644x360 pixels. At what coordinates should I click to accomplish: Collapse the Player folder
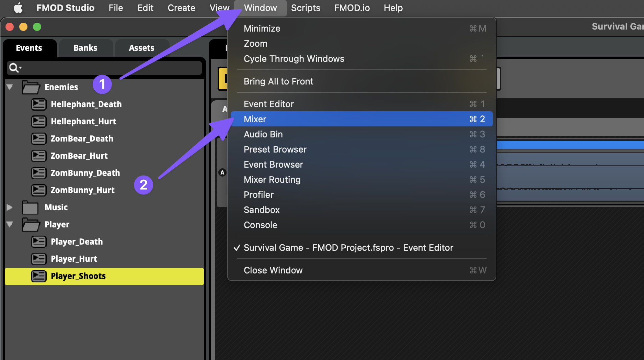[10, 225]
